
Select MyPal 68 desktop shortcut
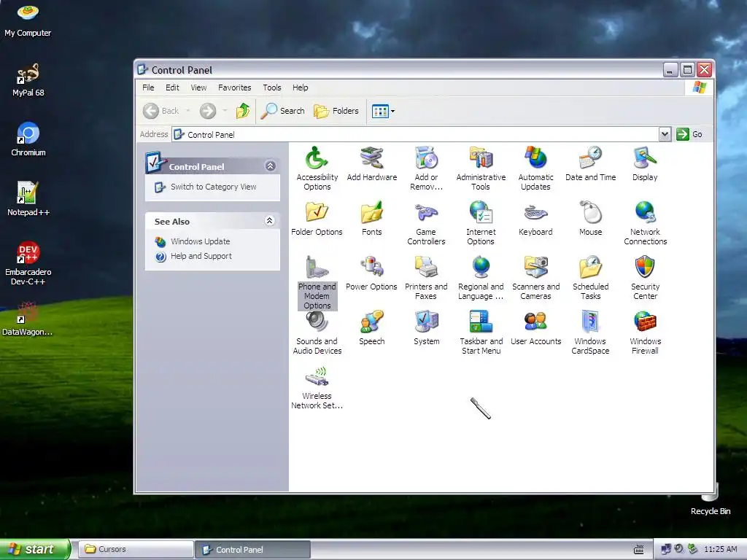[28, 79]
